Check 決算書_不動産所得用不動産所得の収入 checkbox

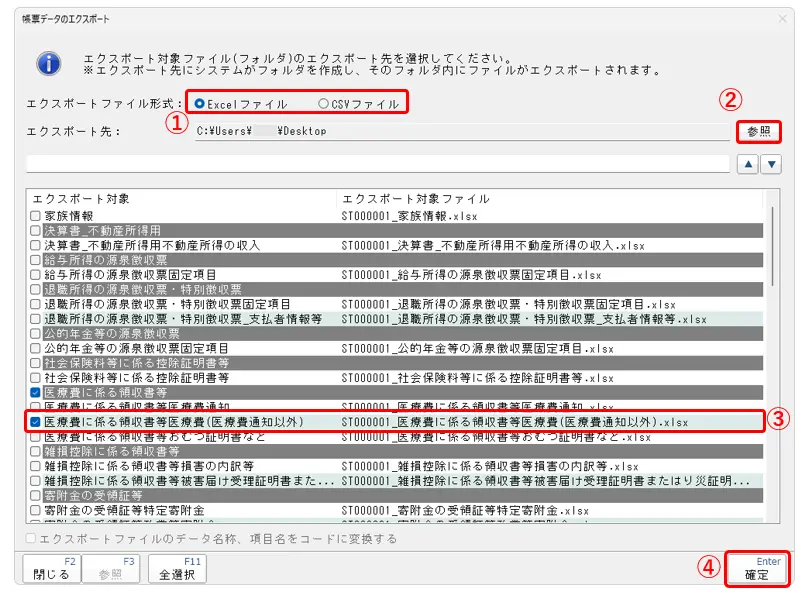[36, 245]
